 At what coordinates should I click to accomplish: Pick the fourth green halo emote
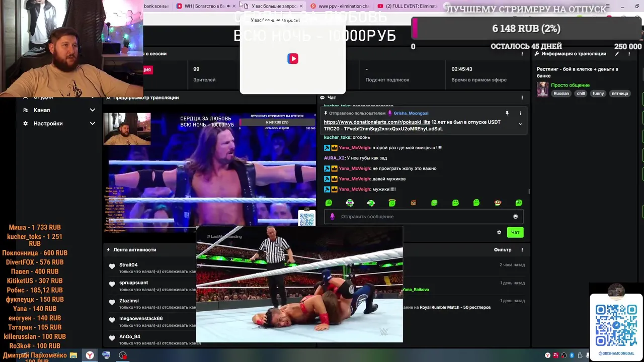coord(392,203)
